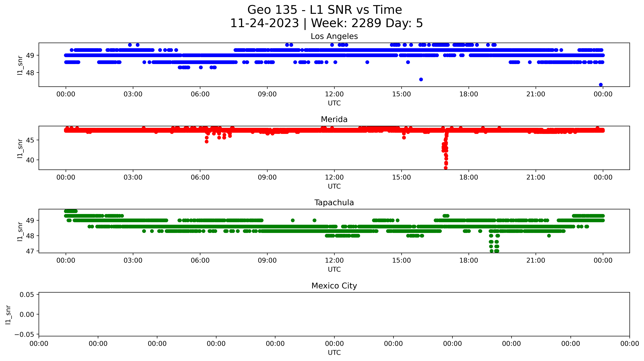
Task: Click the 'Merida' subplot title
Action: click(x=334, y=119)
